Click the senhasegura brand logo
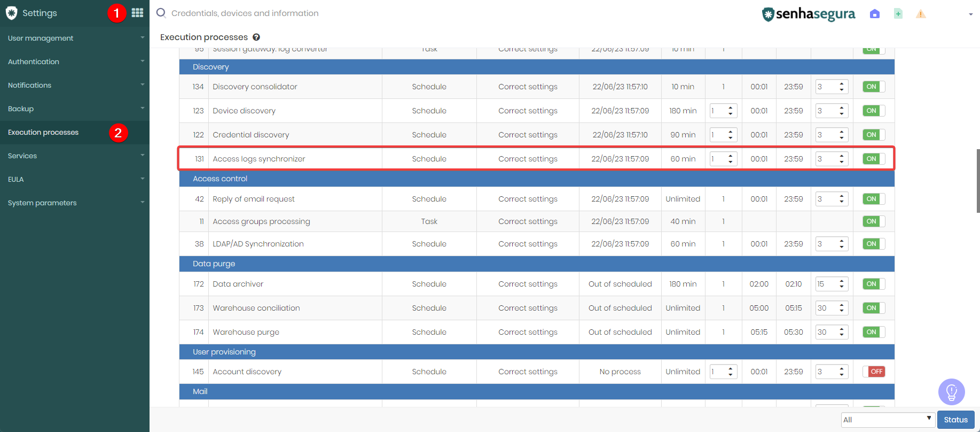 pos(809,14)
